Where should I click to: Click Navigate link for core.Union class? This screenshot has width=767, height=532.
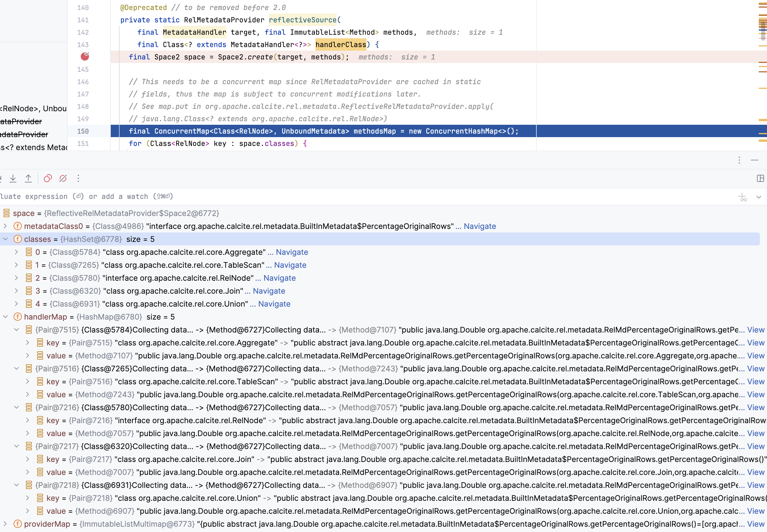(x=274, y=304)
